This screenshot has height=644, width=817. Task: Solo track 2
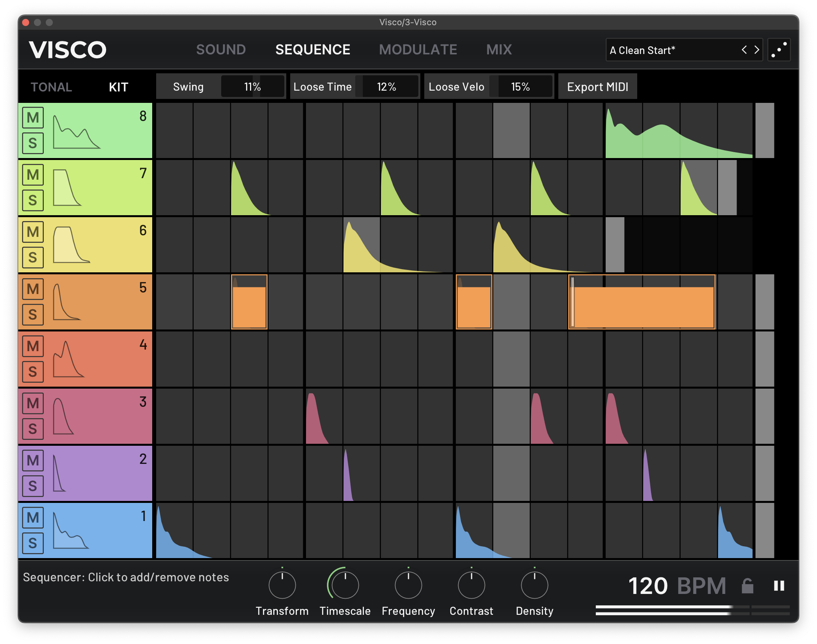33,486
